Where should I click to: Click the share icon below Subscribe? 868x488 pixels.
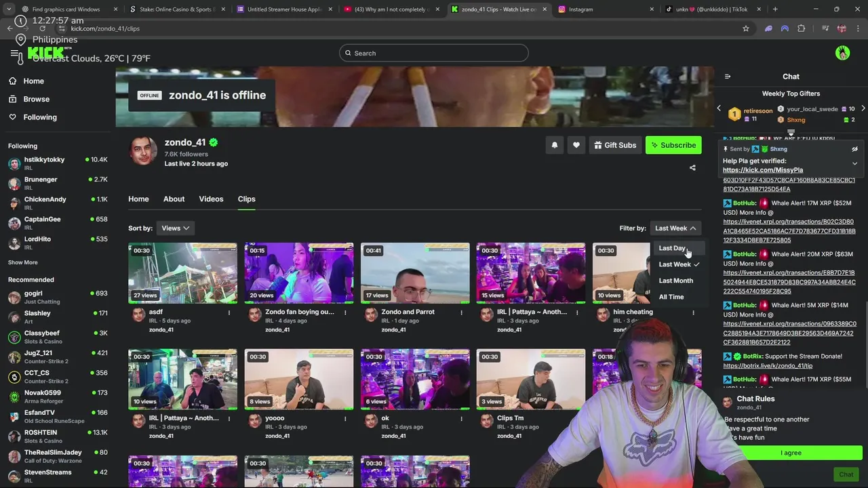coord(692,167)
